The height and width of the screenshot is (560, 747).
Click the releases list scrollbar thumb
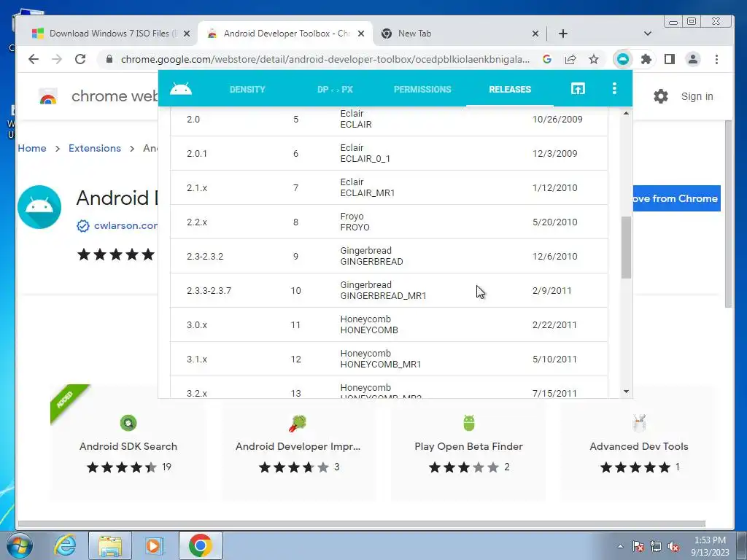tap(626, 248)
